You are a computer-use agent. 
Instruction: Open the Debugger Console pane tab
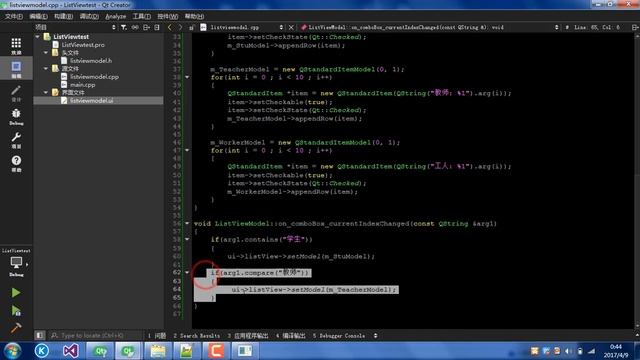339,336
